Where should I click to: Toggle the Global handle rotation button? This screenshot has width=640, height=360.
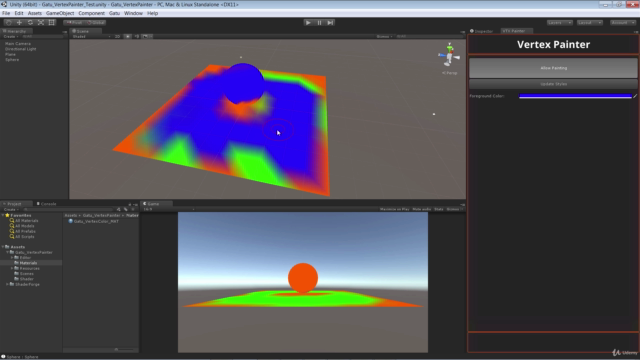point(96,22)
